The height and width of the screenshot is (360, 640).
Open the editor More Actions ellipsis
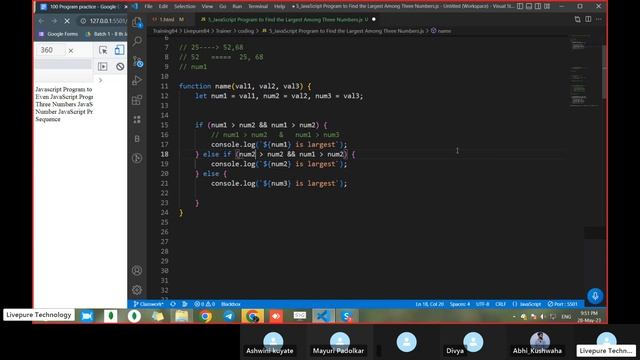tap(599, 19)
